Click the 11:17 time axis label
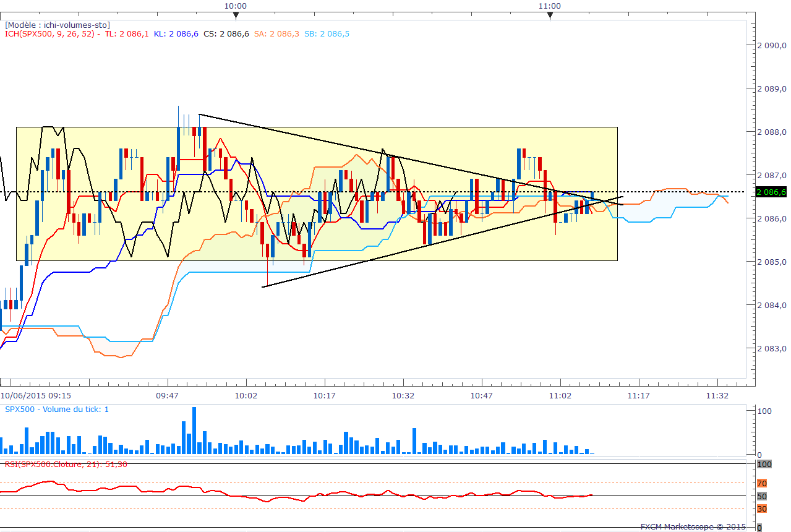Screen dimensions: 791x532 638,395
